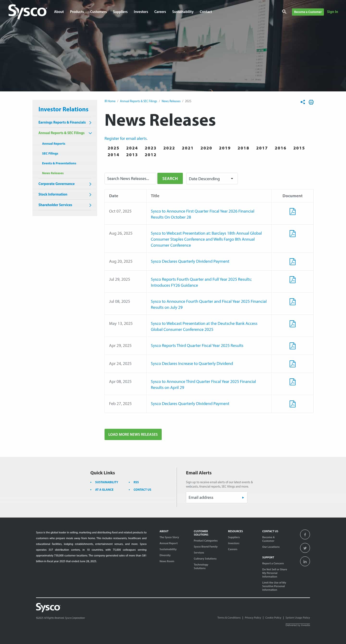Open the About menu in top navigation
Screen dimensions: 346x644
coord(59,12)
